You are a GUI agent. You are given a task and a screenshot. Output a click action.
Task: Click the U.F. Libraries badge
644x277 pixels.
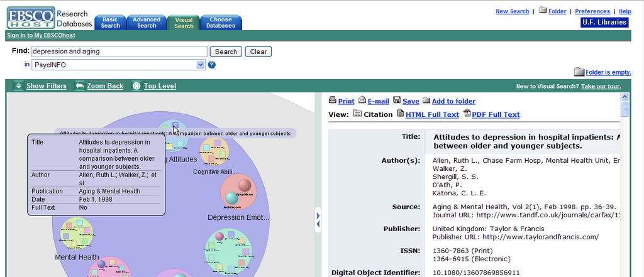(x=604, y=22)
